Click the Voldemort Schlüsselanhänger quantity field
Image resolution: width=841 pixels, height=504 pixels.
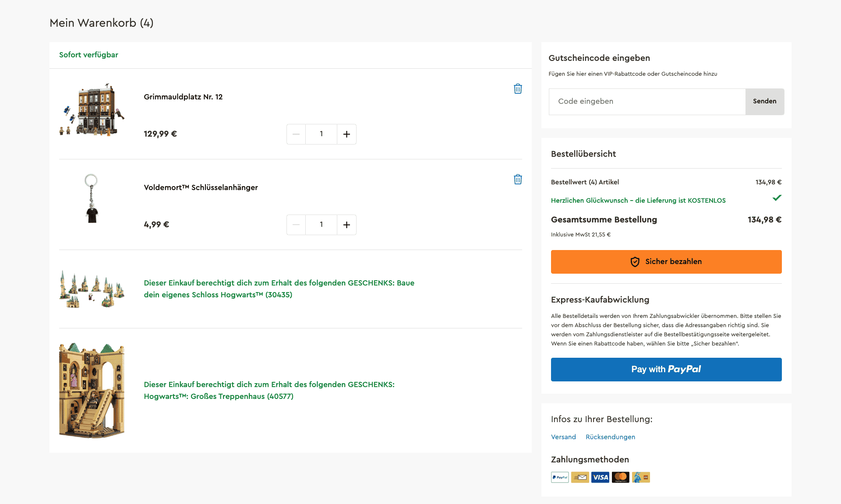(x=322, y=225)
